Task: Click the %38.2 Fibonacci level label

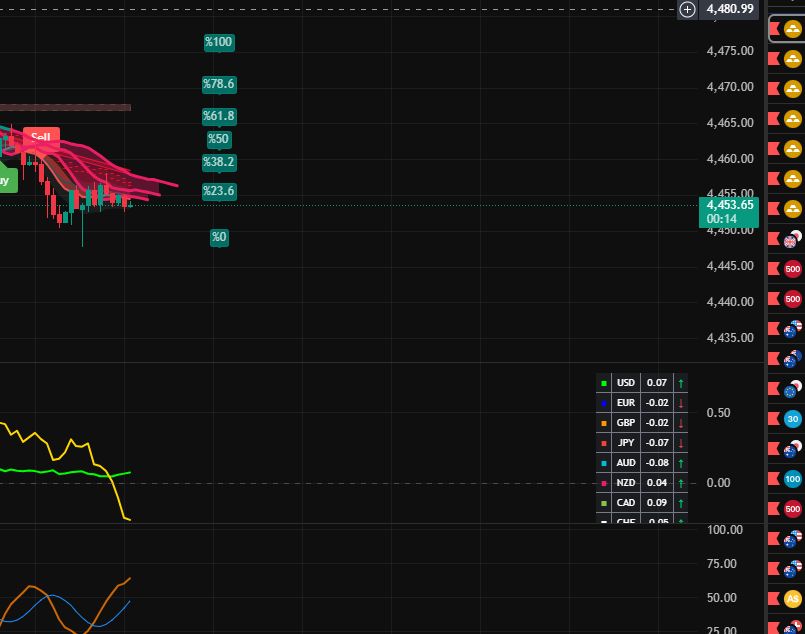Action: point(218,162)
